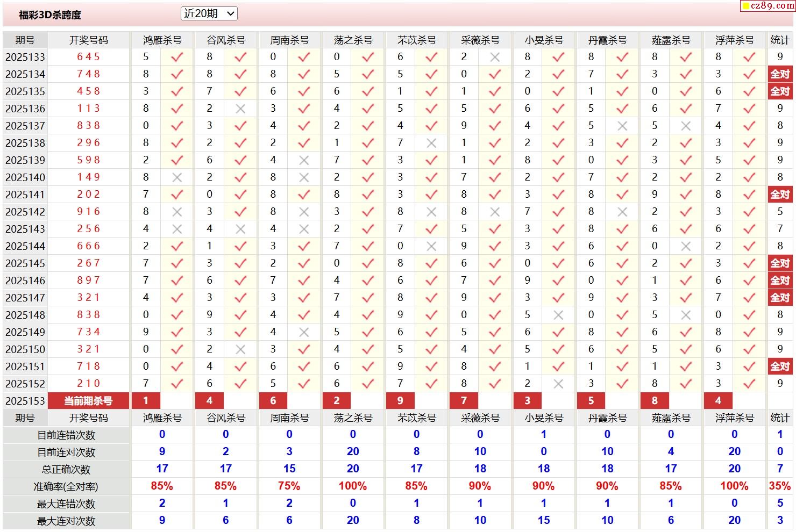Click the X mark under 芣苡杀号 in row 2025142
The image size is (796, 532).
[x=431, y=212]
